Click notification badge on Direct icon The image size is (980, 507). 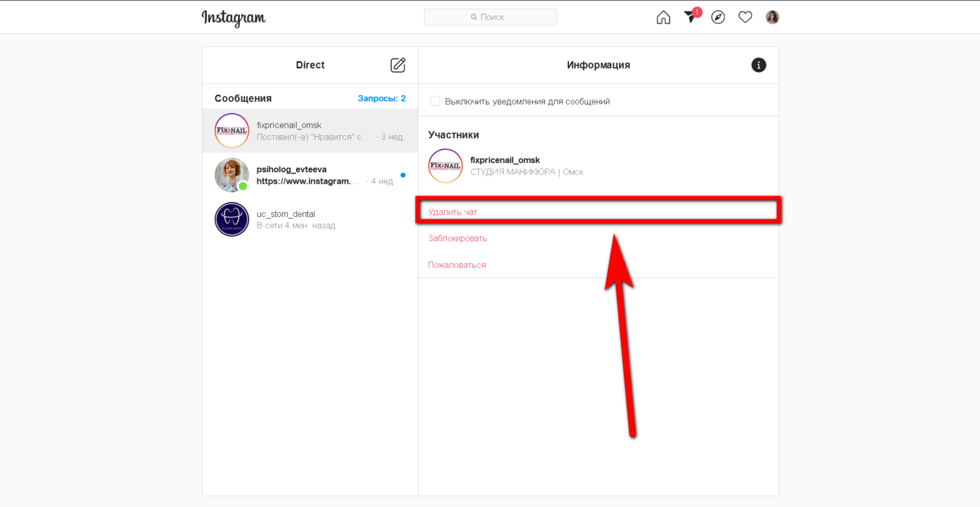(x=697, y=12)
